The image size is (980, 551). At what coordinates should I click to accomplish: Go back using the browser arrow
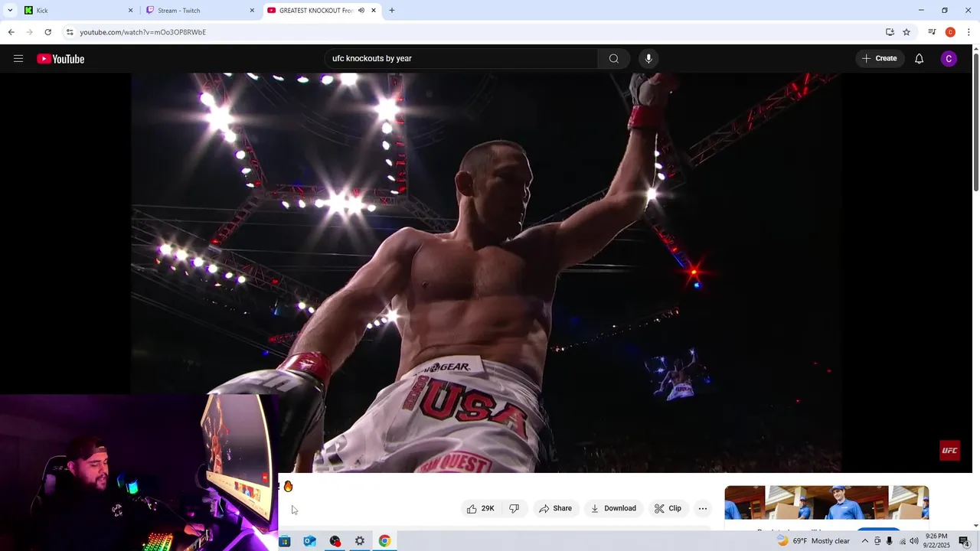click(11, 32)
